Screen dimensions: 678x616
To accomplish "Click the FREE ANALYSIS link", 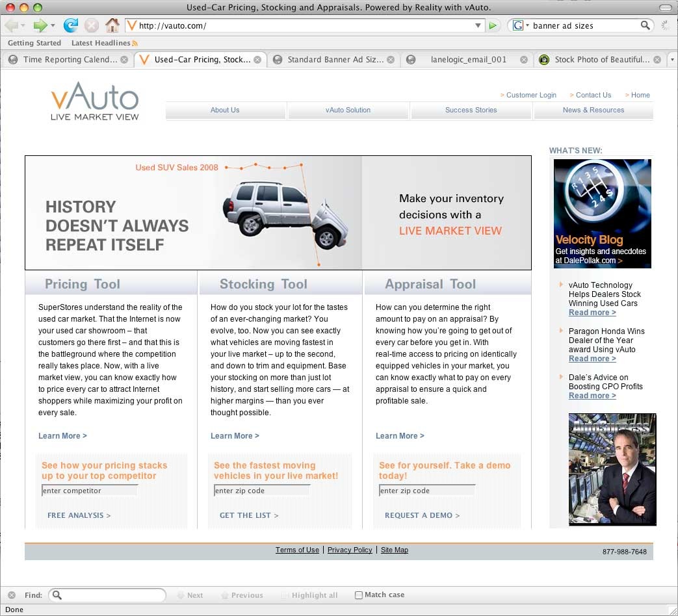I will click(79, 515).
